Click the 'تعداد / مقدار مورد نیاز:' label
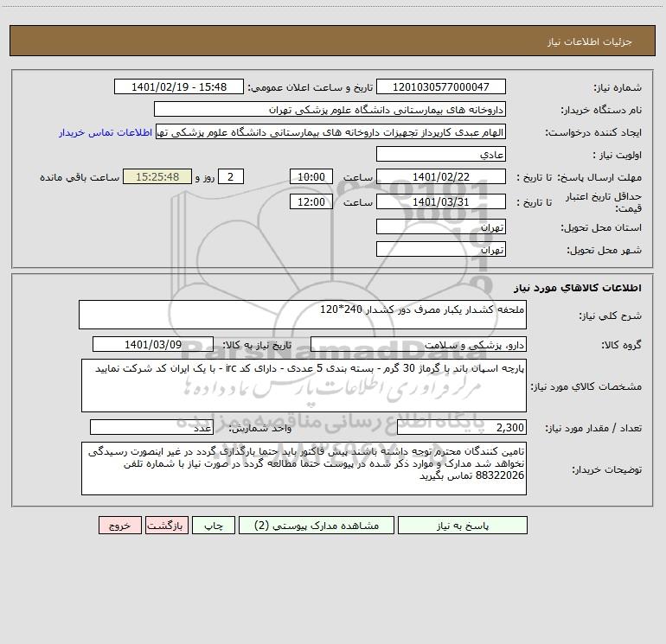The height and width of the screenshot is (644, 666). pyautogui.click(x=593, y=428)
